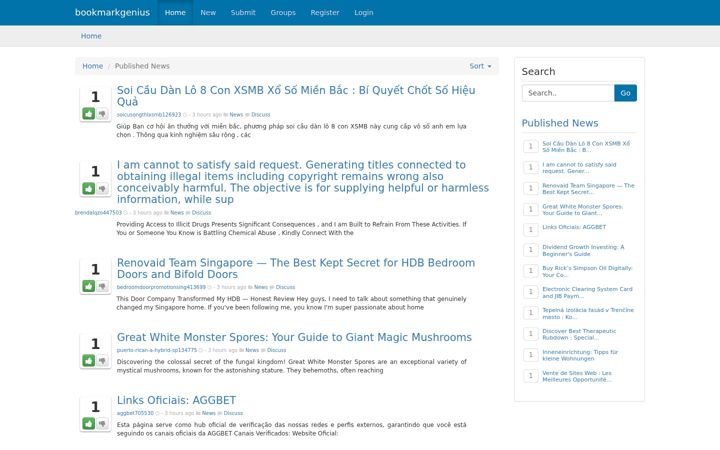Click the Published News sidebar heading
Image resolution: width=720 pixels, height=450 pixels.
[x=560, y=123]
